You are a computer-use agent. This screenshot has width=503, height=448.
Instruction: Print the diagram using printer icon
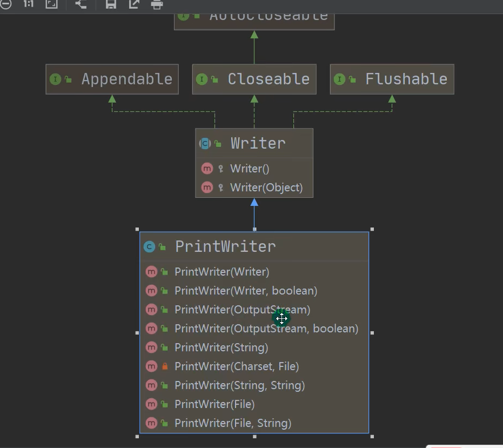pos(157,4)
